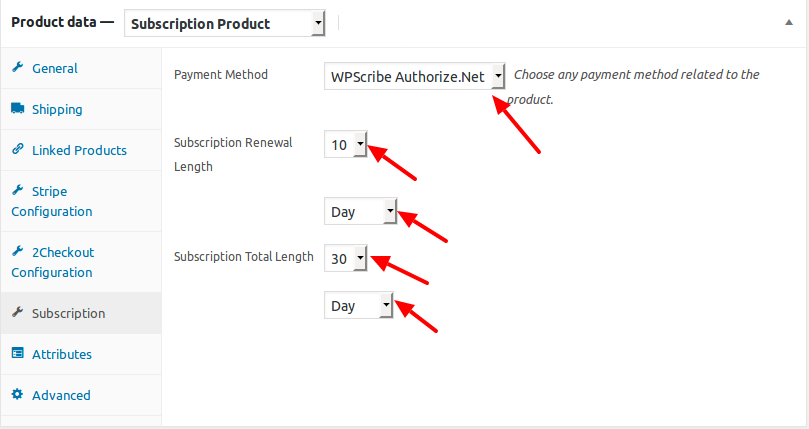This screenshot has height=429, width=809.
Task: Click the Advanced gear icon
Action: tap(18, 394)
